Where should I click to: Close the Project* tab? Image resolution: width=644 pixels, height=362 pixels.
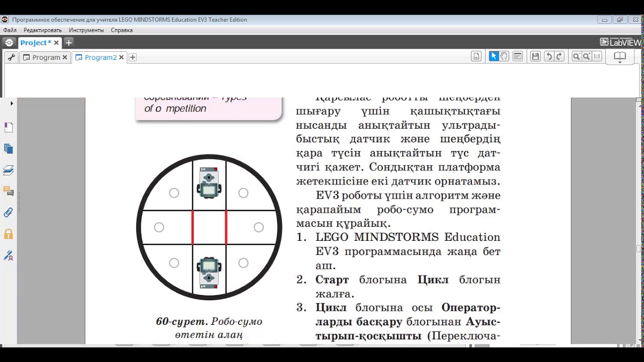point(56,43)
